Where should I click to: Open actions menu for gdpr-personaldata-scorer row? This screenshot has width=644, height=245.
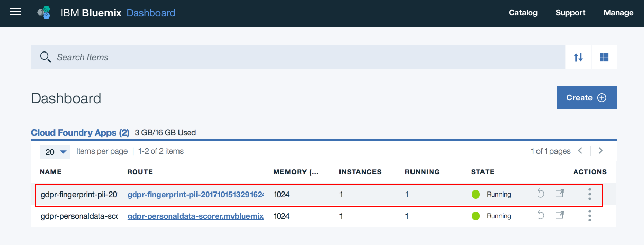tap(589, 216)
